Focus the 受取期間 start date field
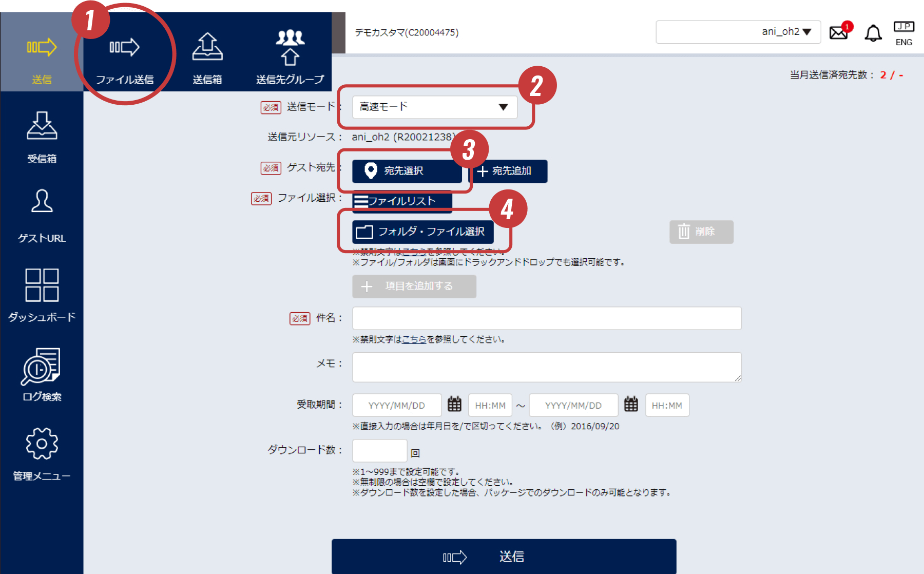Viewport: 924px width, 574px height. click(397, 405)
